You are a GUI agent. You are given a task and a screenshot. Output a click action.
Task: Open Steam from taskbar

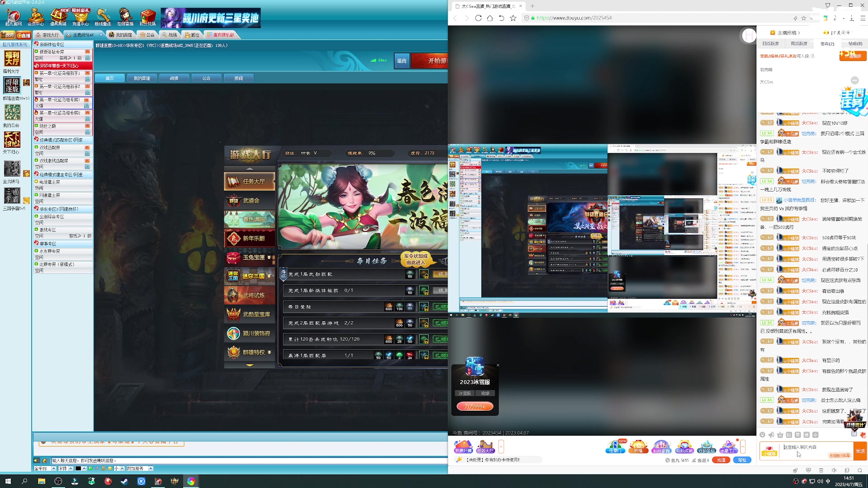(124, 481)
